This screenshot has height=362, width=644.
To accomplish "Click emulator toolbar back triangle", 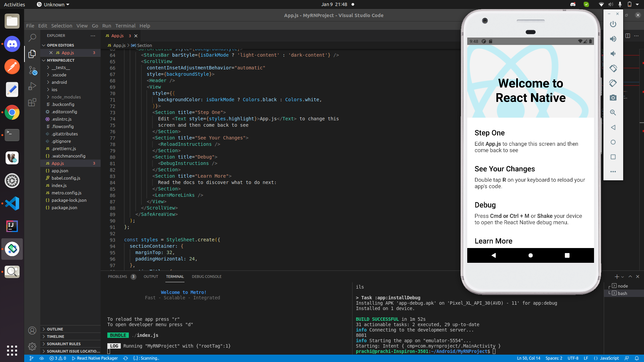I will [x=613, y=127].
